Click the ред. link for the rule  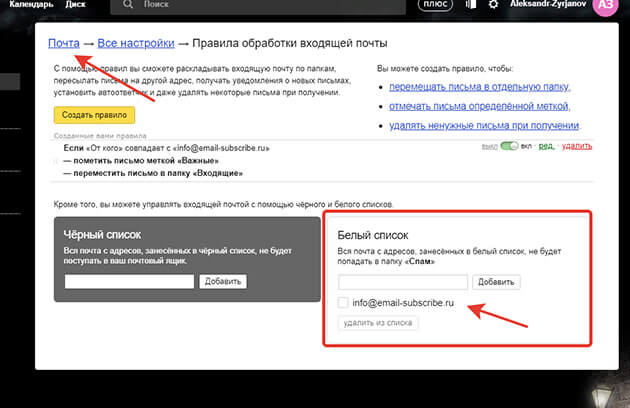coord(546,146)
